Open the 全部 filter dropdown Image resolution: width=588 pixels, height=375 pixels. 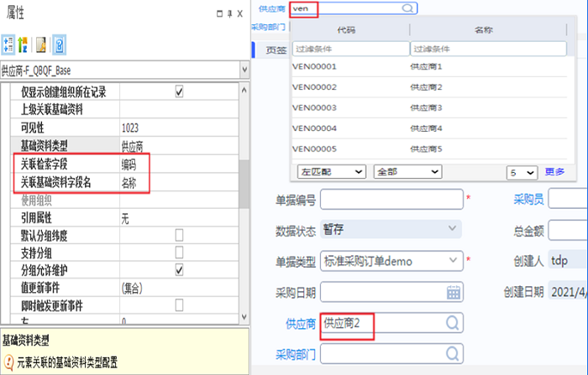(408, 172)
